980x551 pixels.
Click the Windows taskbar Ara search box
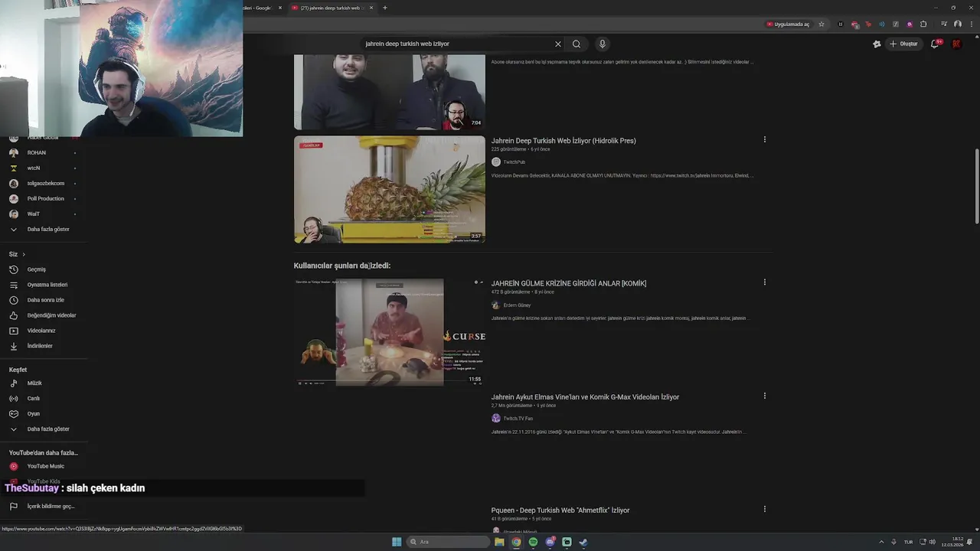coord(448,542)
